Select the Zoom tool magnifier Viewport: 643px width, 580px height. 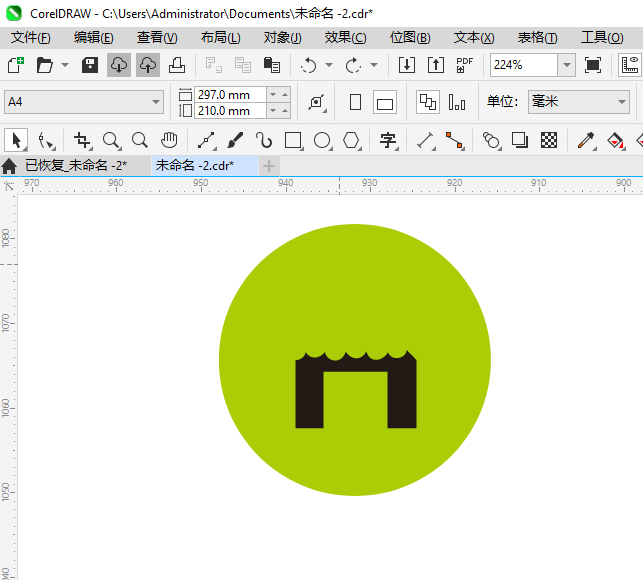tap(111, 140)
